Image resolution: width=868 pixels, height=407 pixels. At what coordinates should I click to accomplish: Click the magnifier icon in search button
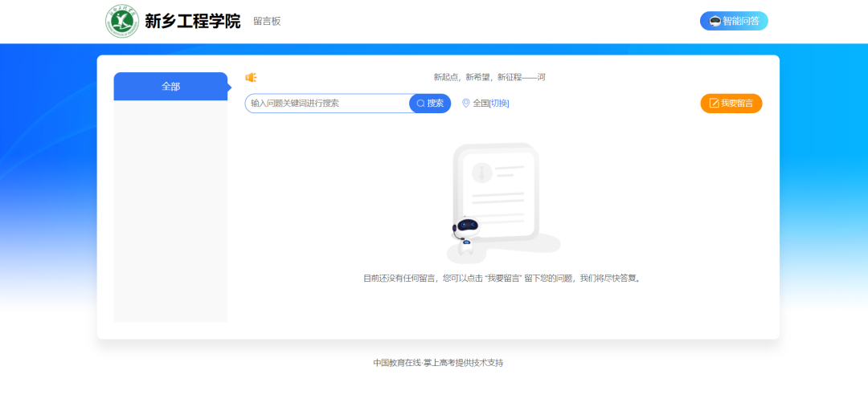(x=420, y=104)
